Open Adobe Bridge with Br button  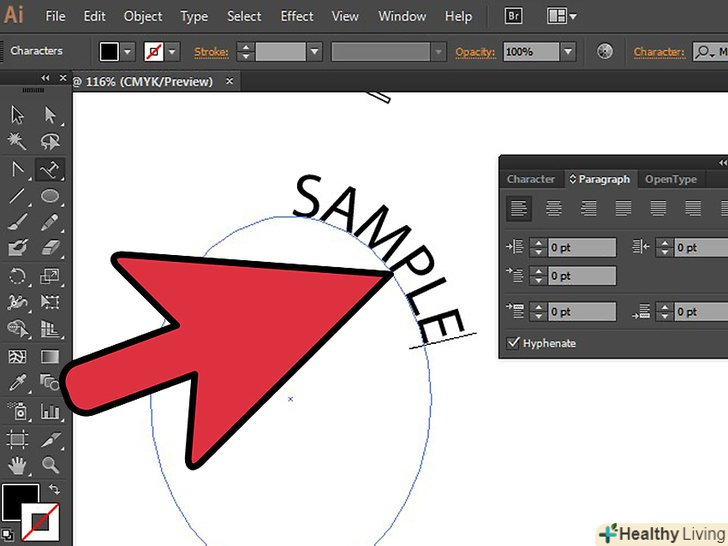point(514,16)
